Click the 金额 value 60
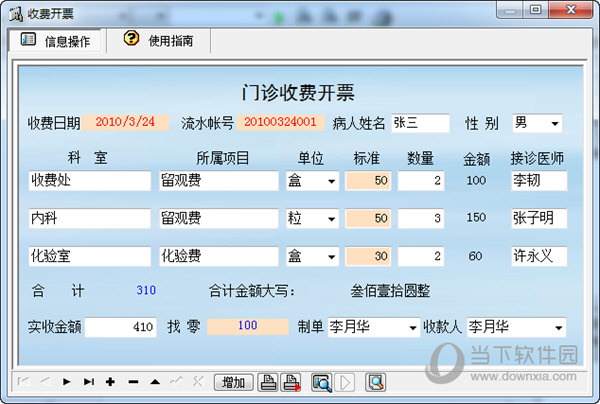The height and width of the screenshot is (404, 600). (475, 256)
